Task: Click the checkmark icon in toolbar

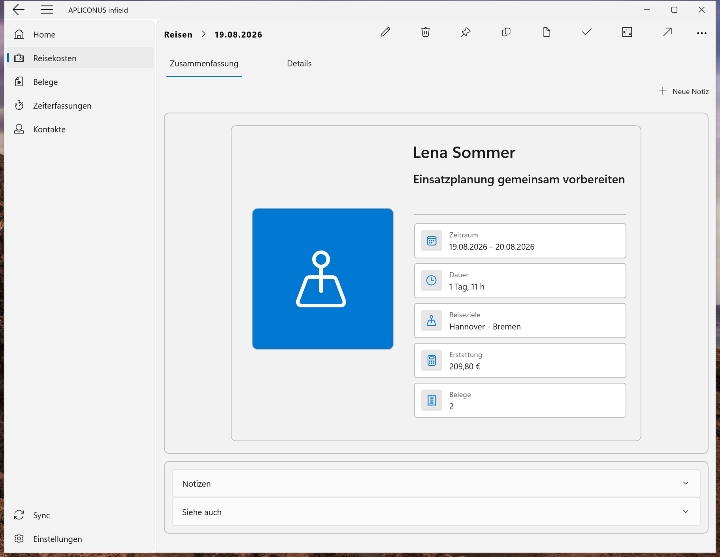Action: (586, 32)
